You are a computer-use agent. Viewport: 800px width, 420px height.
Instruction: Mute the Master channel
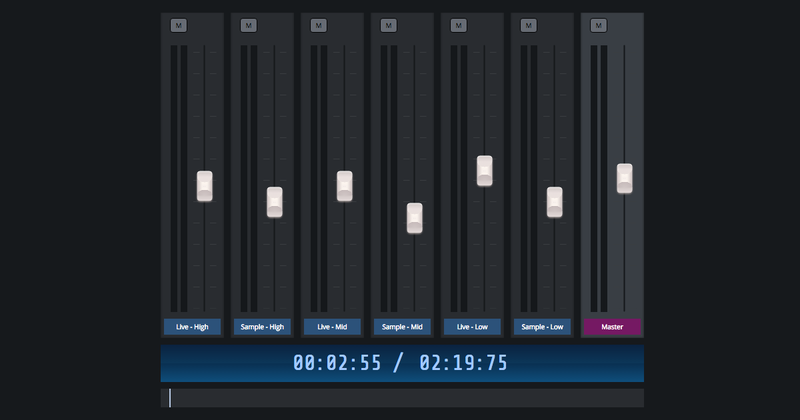[598, 25]
